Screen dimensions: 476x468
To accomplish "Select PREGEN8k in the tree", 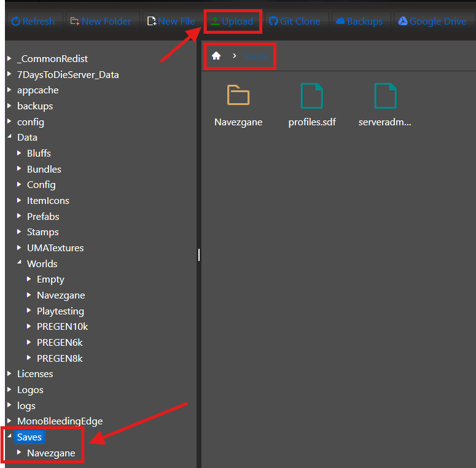I will tap(60, 359).
